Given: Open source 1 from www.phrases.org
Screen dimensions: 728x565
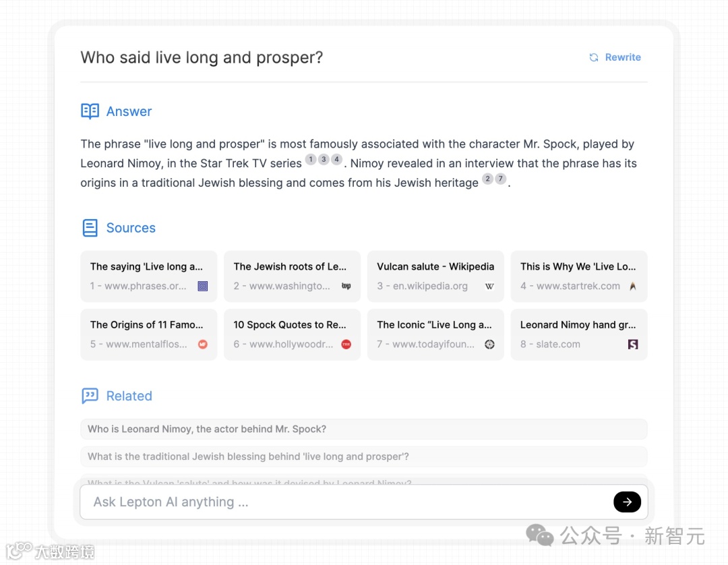Looking at the screenshot, I should (148, 276).
